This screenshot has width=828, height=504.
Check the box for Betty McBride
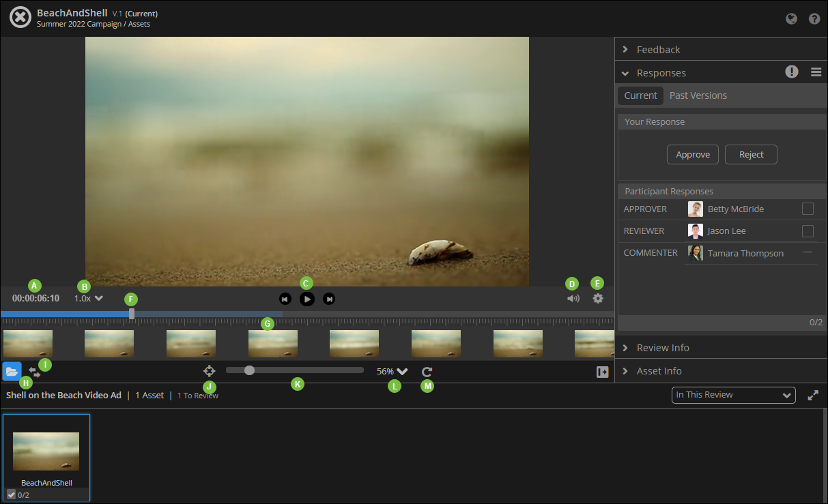pos(808,209)
